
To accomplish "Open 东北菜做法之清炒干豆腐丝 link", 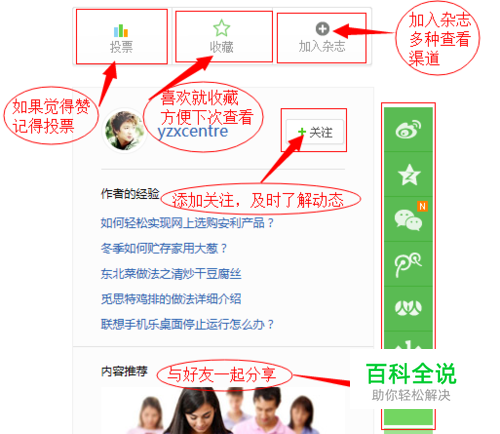I will (171, 274).
